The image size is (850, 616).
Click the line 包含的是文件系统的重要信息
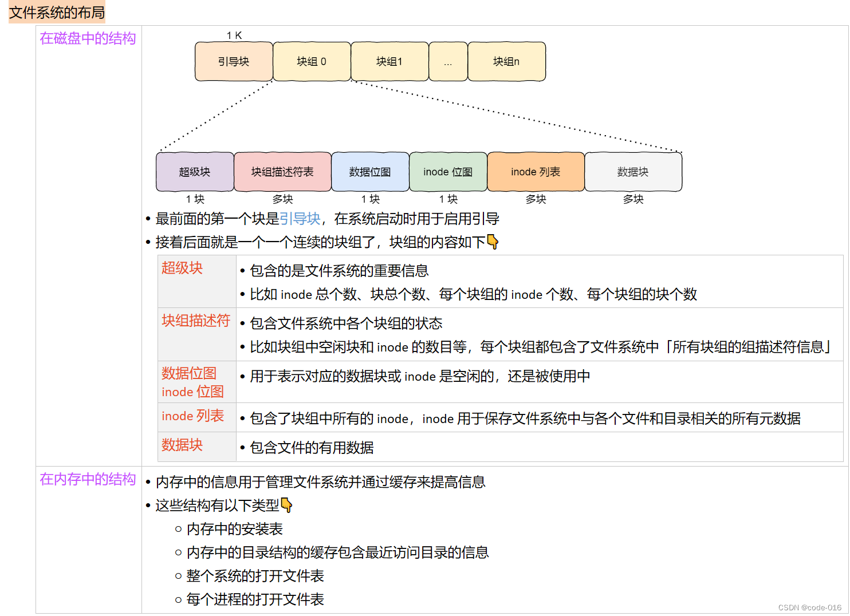coord(339,271)
